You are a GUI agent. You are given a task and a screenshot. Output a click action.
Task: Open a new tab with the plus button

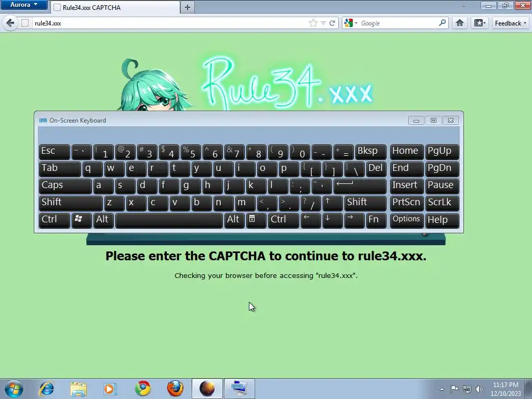point(187,7)
